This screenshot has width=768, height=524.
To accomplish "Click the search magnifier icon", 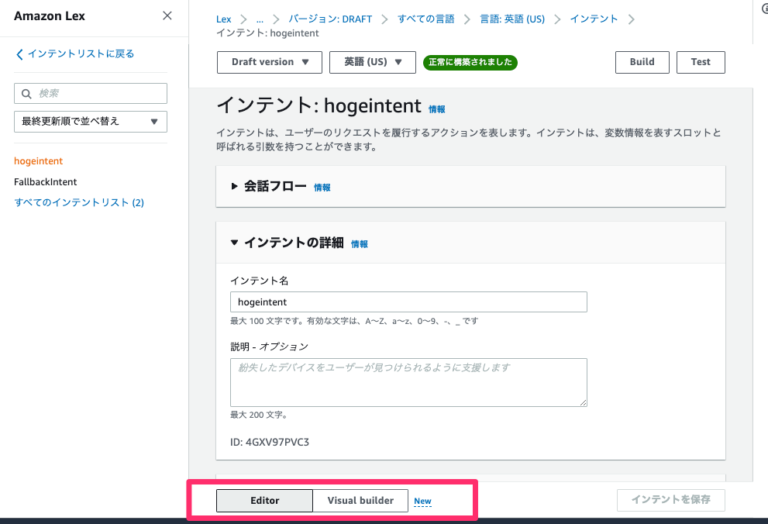I will click(26, 94).
